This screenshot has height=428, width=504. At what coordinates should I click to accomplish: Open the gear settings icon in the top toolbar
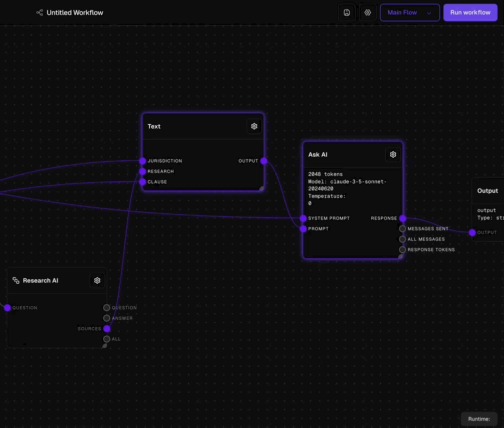pos(368,12)
